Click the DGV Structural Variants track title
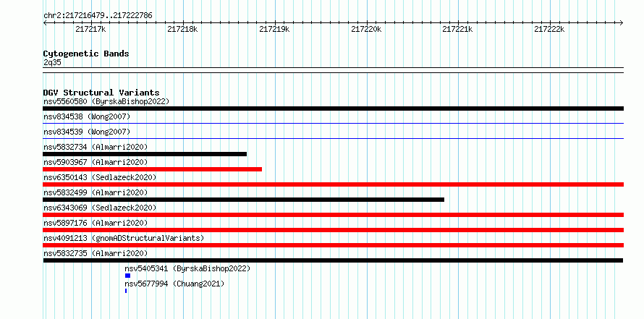 101,93
